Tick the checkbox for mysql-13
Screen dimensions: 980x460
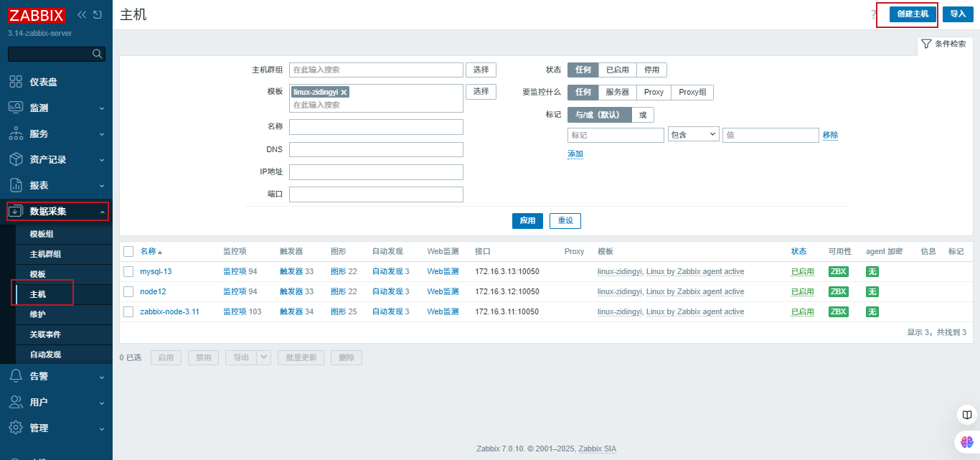pos(128,271)
